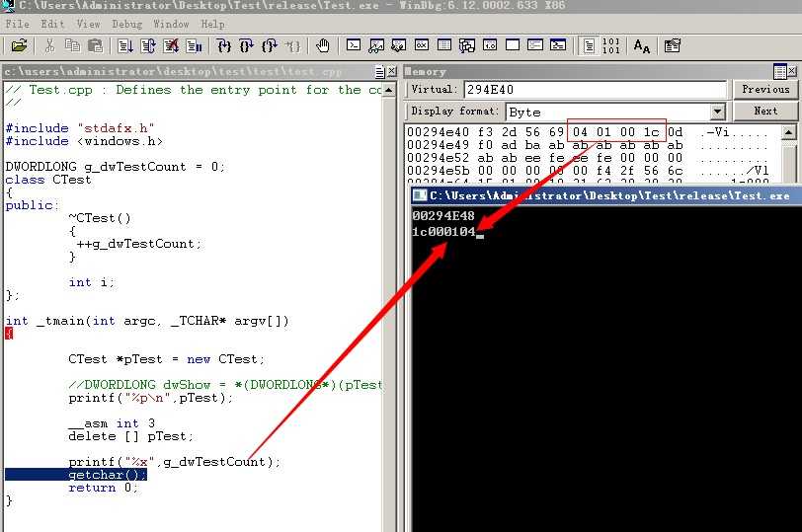802x532 pixels.
Task: Click the red breakpoint brace marker
Action: click(9, 334)
